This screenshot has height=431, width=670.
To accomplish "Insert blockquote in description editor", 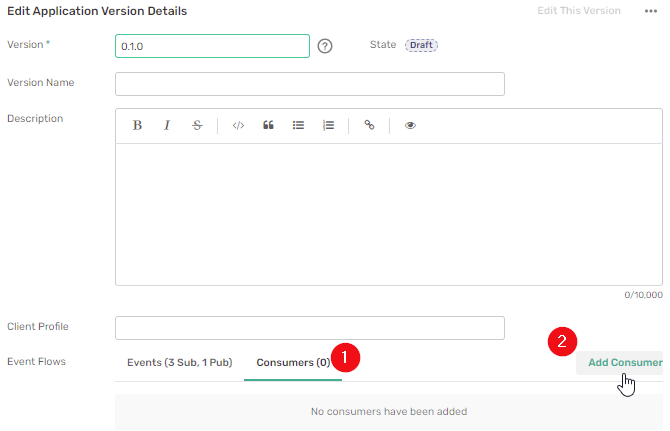I will pos(268,126).
